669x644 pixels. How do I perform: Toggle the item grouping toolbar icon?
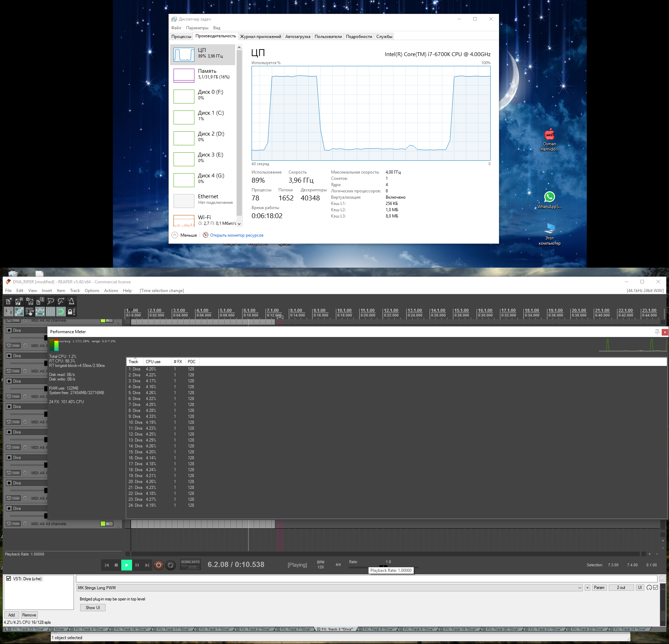click(19, 312)
